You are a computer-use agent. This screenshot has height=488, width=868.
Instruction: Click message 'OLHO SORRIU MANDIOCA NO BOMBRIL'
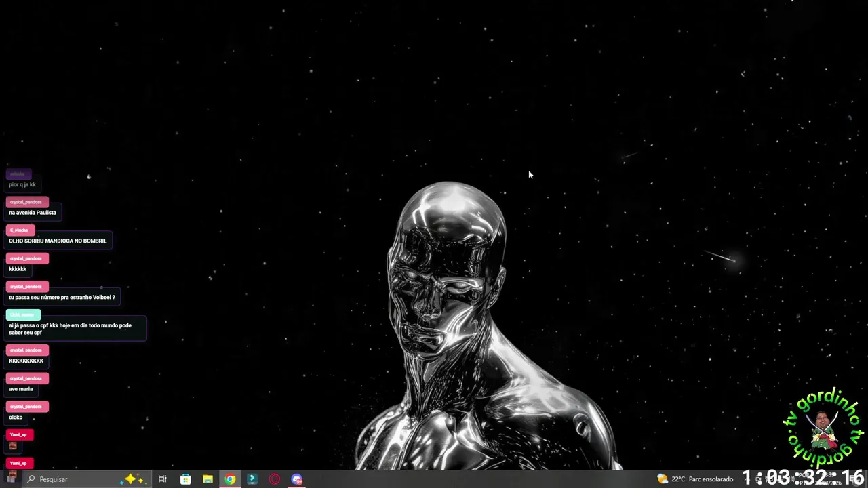pos(58,241)
